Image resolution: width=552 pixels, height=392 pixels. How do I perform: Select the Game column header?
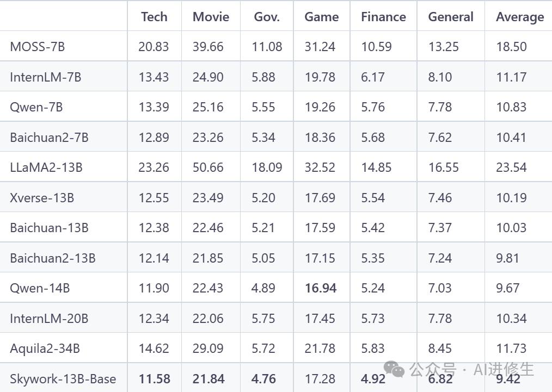coord(321,16)
